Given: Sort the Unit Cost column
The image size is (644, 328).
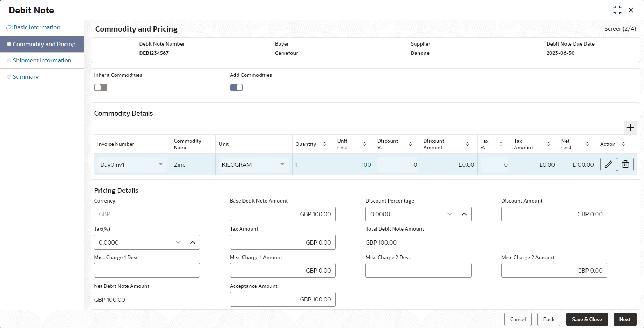Looking at the screenshot, I should (364, 144).
